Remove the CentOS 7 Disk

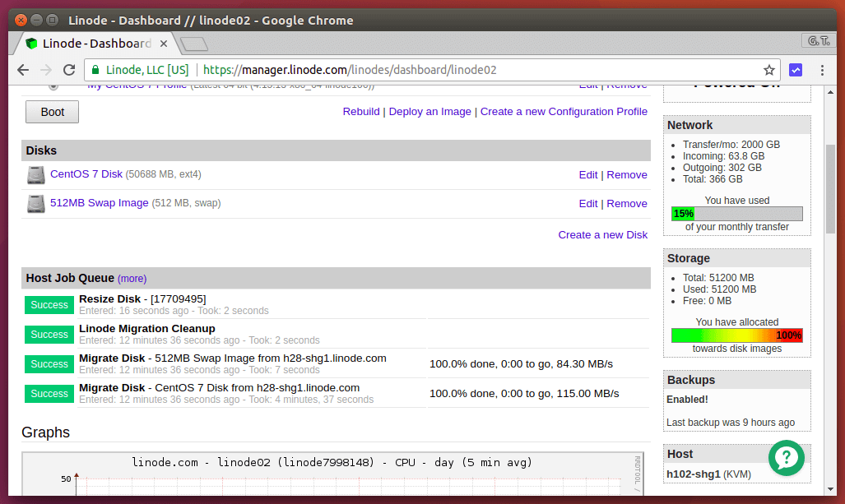tap(627, 175)
